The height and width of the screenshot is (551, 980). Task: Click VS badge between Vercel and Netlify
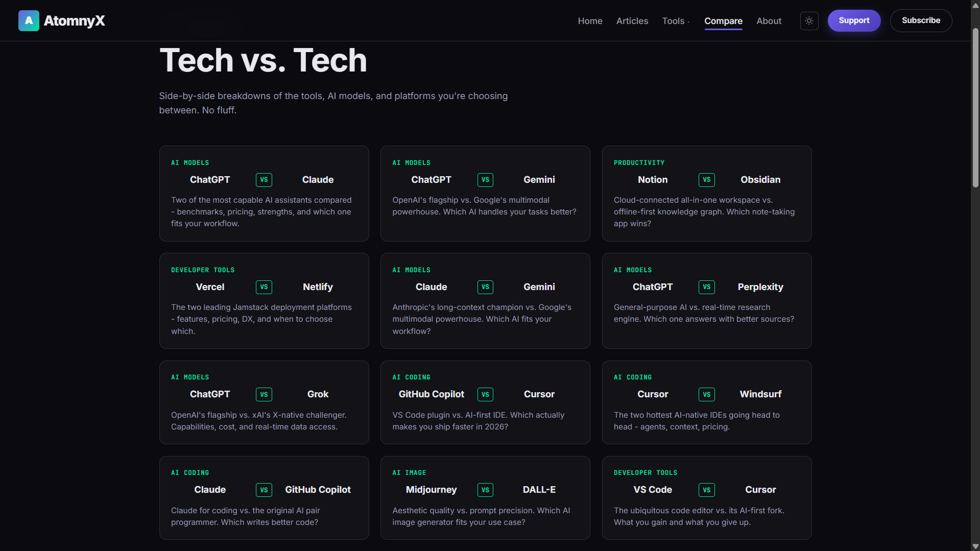point(264,287)
